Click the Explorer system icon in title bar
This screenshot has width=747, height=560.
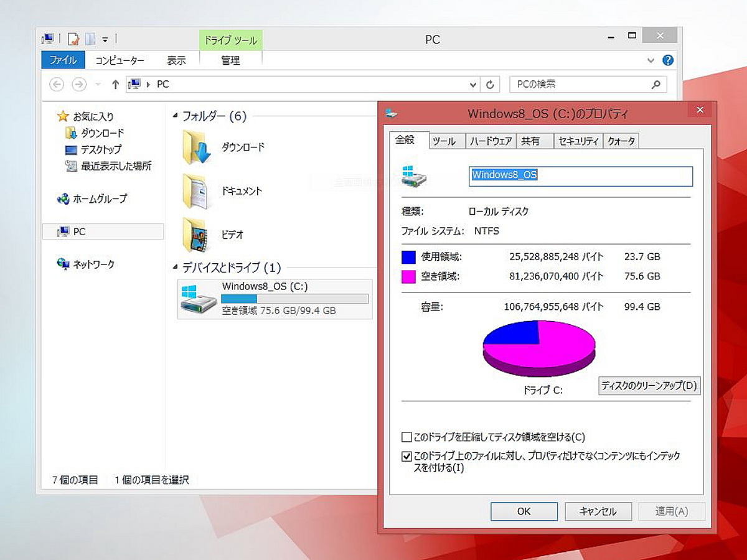pos(48,39)
